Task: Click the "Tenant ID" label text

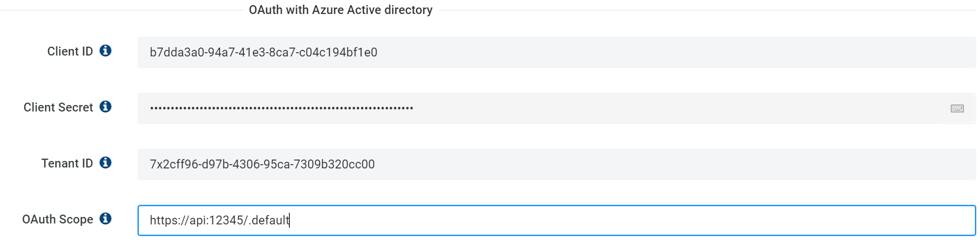Action: (67, 163)
